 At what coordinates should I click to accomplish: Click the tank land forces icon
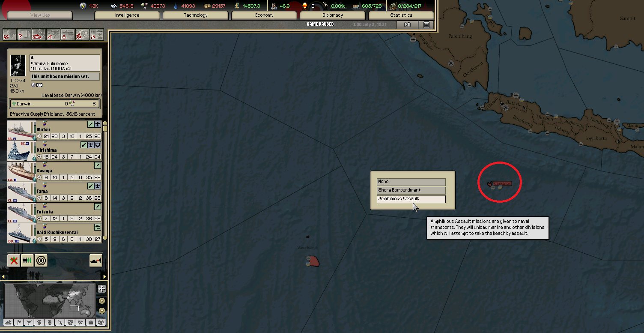pos(39,35)
